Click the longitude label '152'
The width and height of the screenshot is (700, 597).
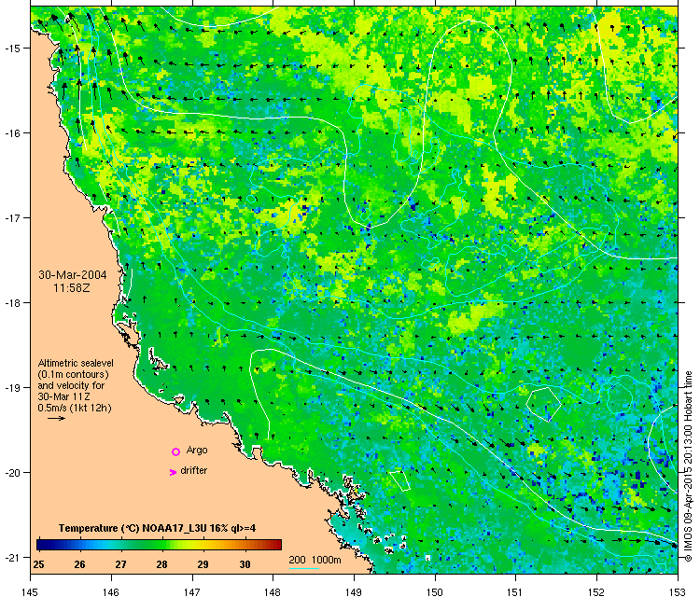tap(596, 592)
